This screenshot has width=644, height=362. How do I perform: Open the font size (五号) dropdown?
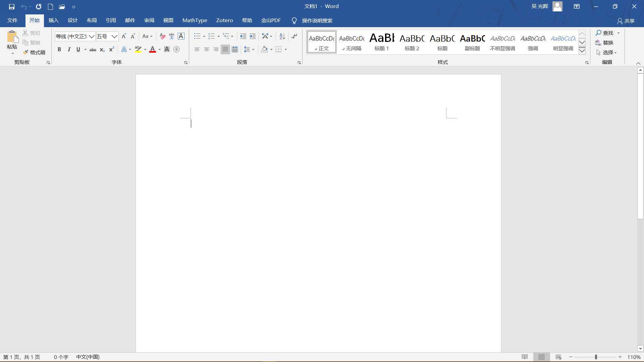pyautogui.click(x=114, y=36)
